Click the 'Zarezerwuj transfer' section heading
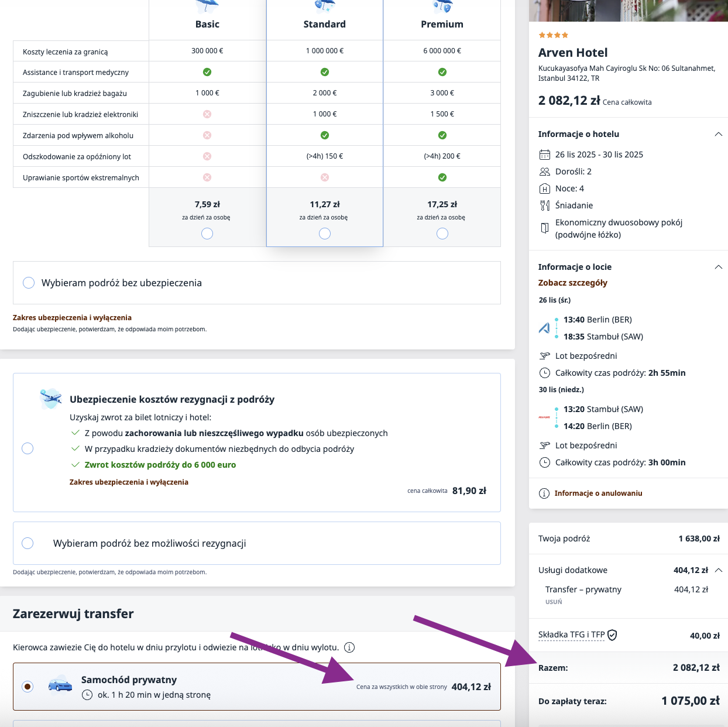The width and height of the screenshot is (728, 727). tap(73, 613)
